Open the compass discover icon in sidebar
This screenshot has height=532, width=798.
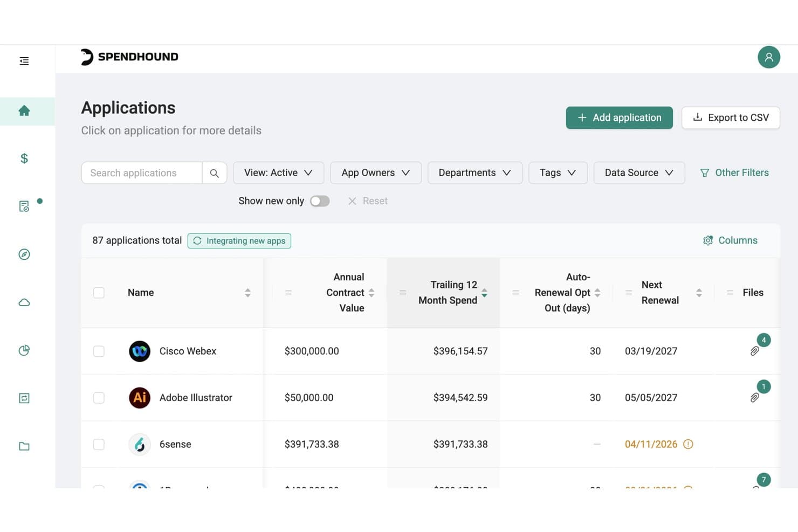tap(24, 254)
